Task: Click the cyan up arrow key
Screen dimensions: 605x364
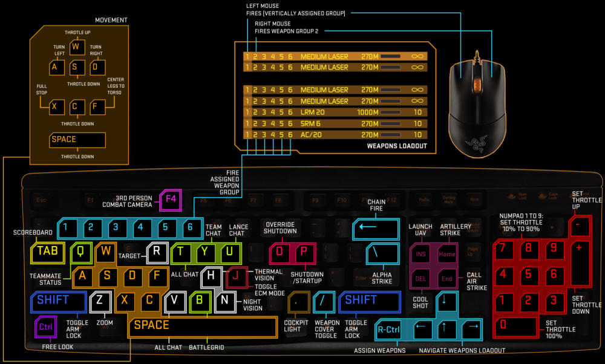Action: click(447, 330)
